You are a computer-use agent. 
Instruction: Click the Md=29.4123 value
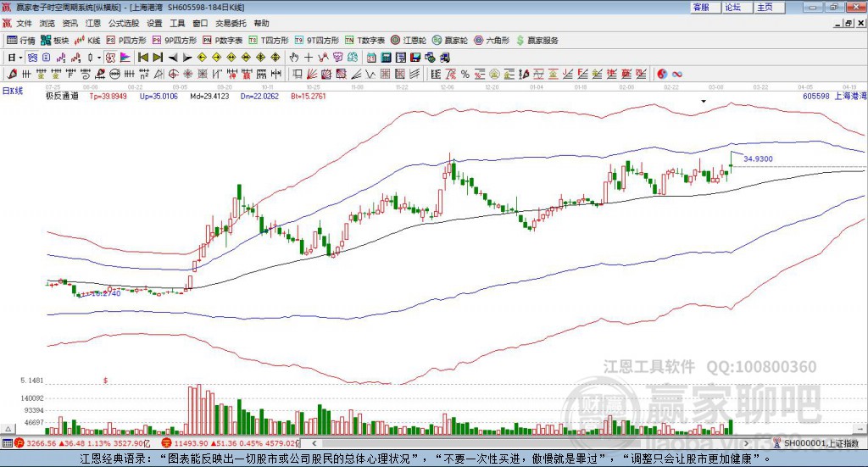[x=209, y=97]
